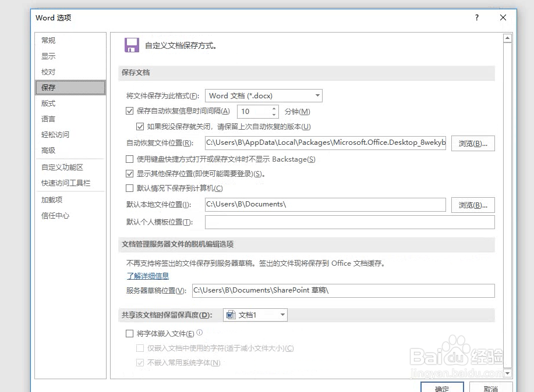Image resolution: width=534 pixels, height=392 pixels.
Task: Click 浏览 button for 自动恢复文件位置
Action: (x=473, y=143)
